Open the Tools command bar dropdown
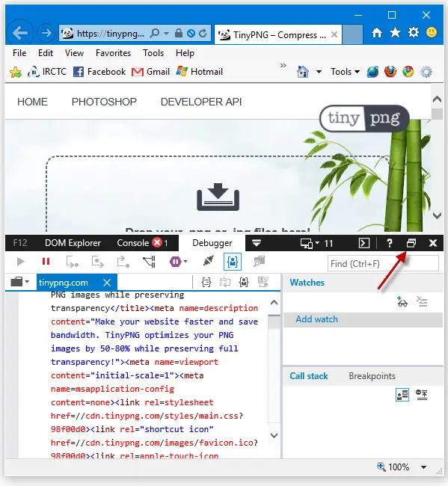This screenshot has height=486, width=448. [345, 72]
